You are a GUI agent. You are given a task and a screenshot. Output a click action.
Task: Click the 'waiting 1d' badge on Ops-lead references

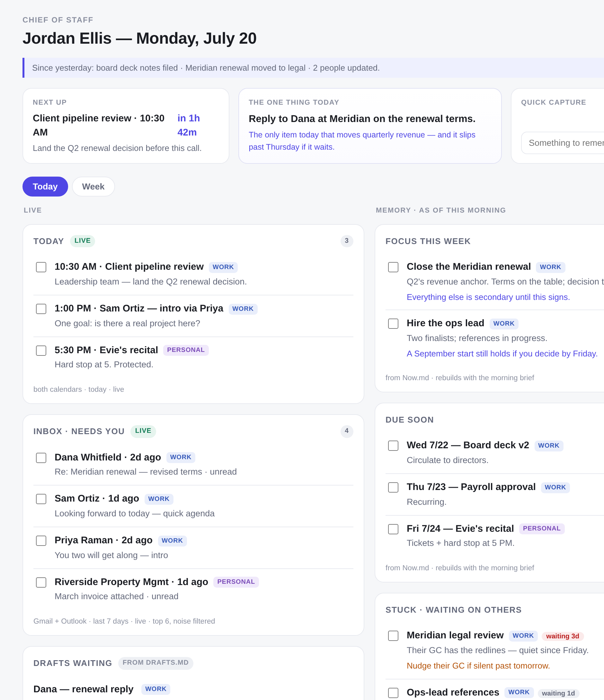coord(558,694)
